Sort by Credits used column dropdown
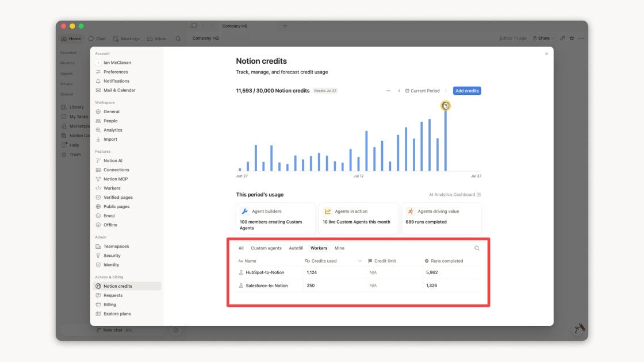The width and height of the screenshot is (644, 362). click(360, 261)
